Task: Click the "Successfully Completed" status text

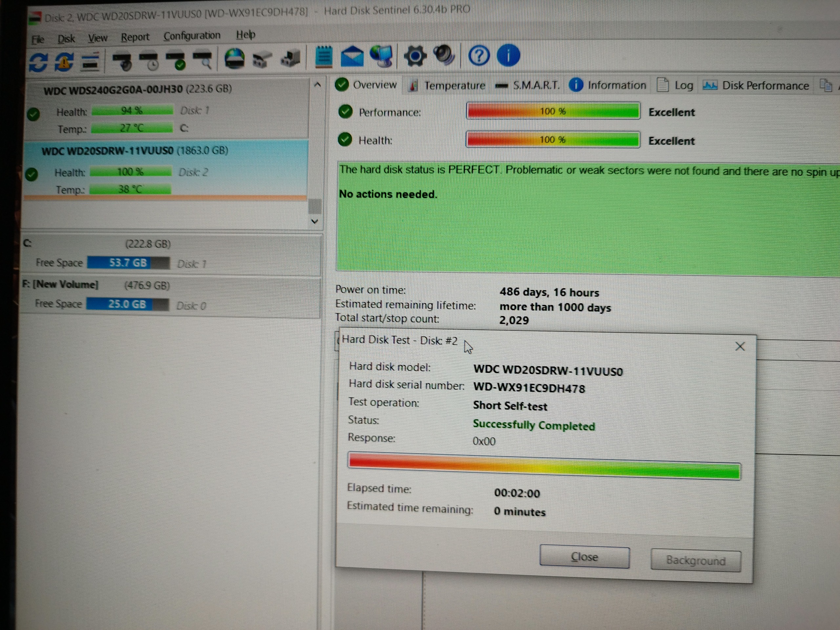Action: coord(534,425)
